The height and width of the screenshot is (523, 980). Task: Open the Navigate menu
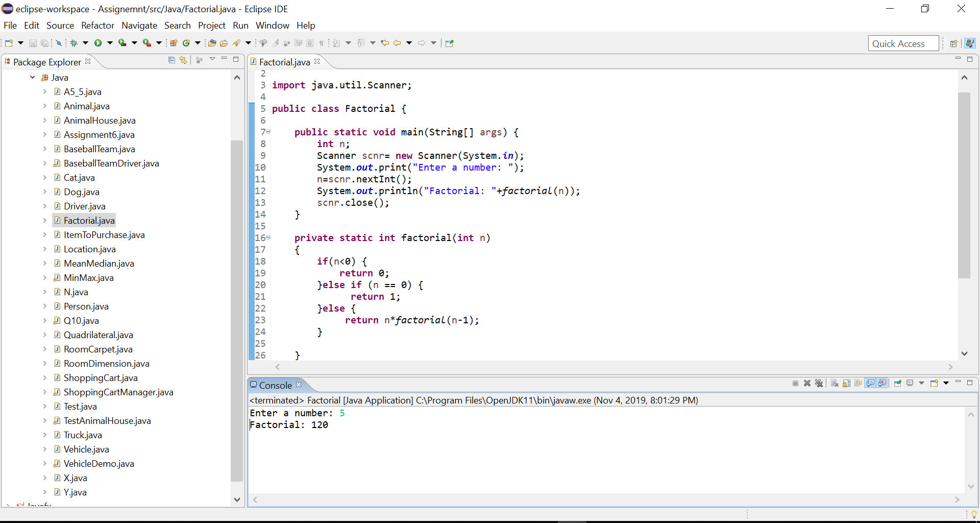139,26
